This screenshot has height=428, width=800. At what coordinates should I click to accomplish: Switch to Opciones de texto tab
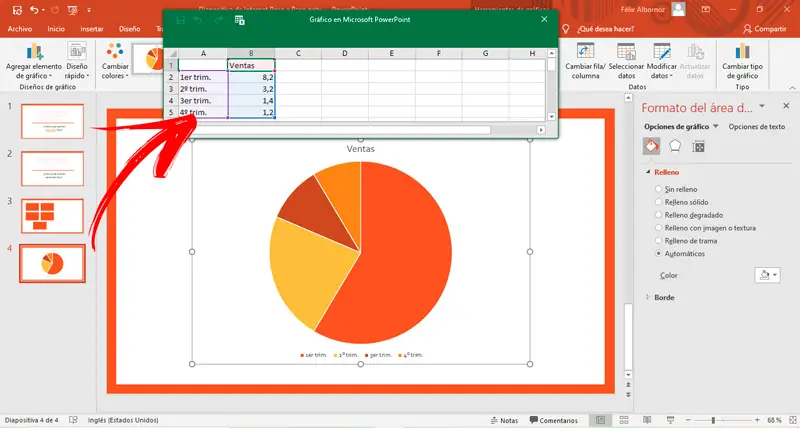757,127
